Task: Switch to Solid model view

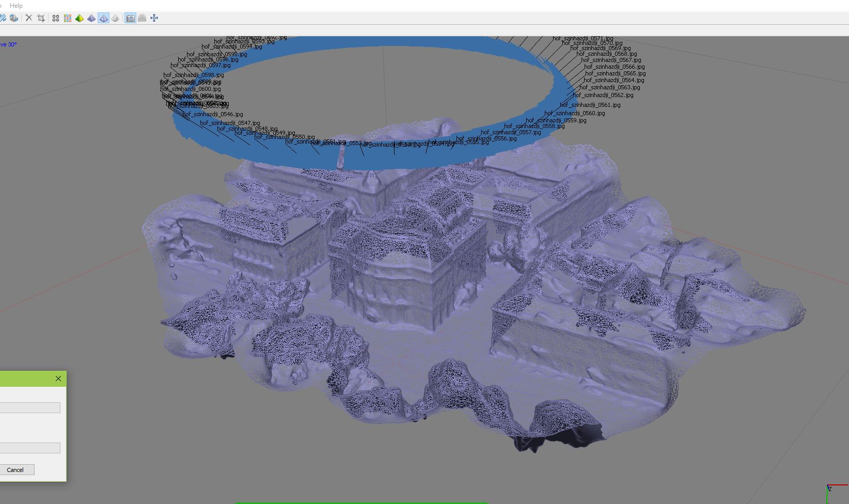Action: [91, 18]
